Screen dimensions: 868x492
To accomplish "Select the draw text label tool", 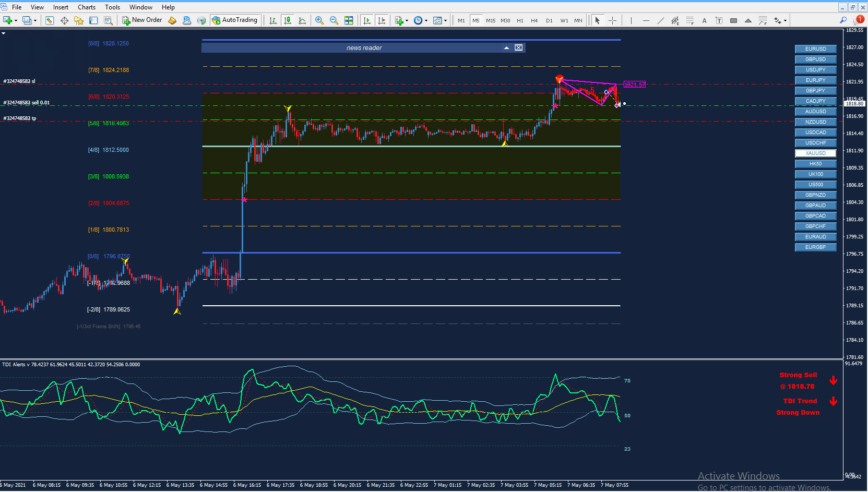I will point(719,20).
